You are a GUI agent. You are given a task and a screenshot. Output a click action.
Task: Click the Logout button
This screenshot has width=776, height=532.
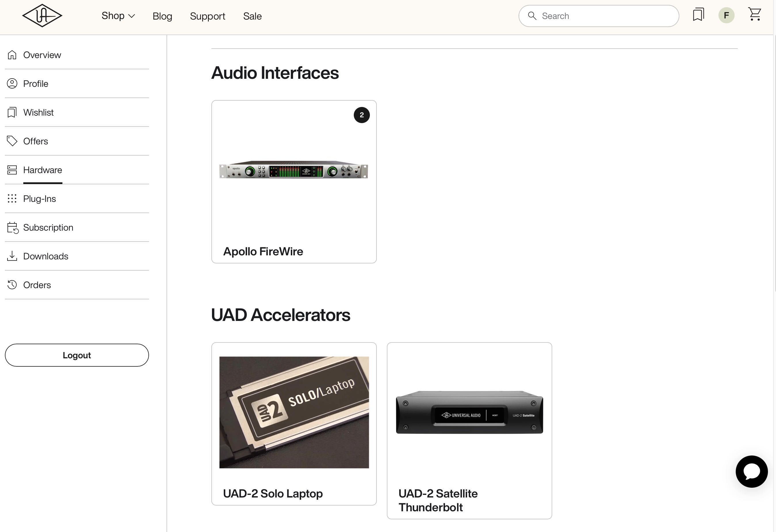[77, 355]
